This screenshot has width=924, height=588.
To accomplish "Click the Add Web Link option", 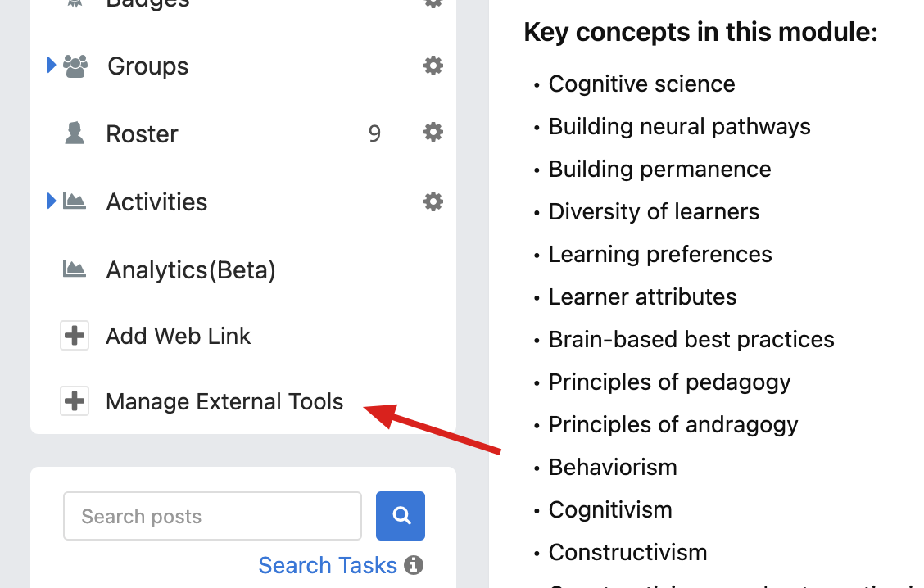I will 179,337.
